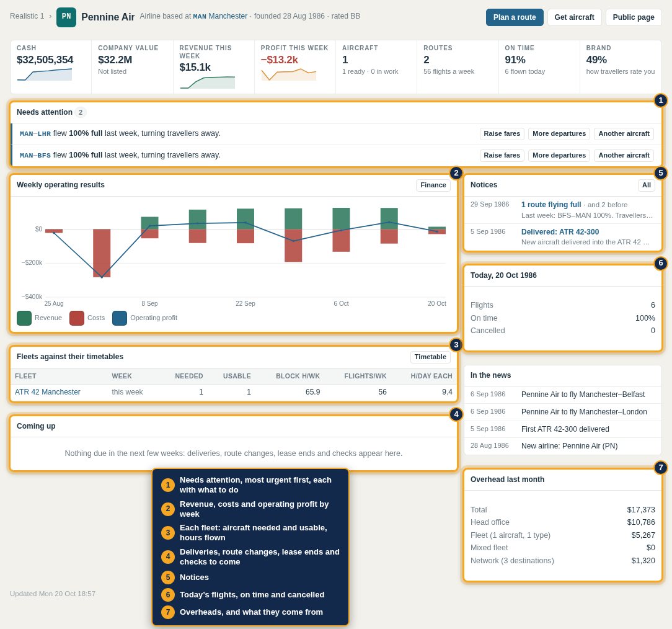Viewport: 672px width, 629px height.
Task: Click the 8 Sep chart axis label
Action: 149,303
